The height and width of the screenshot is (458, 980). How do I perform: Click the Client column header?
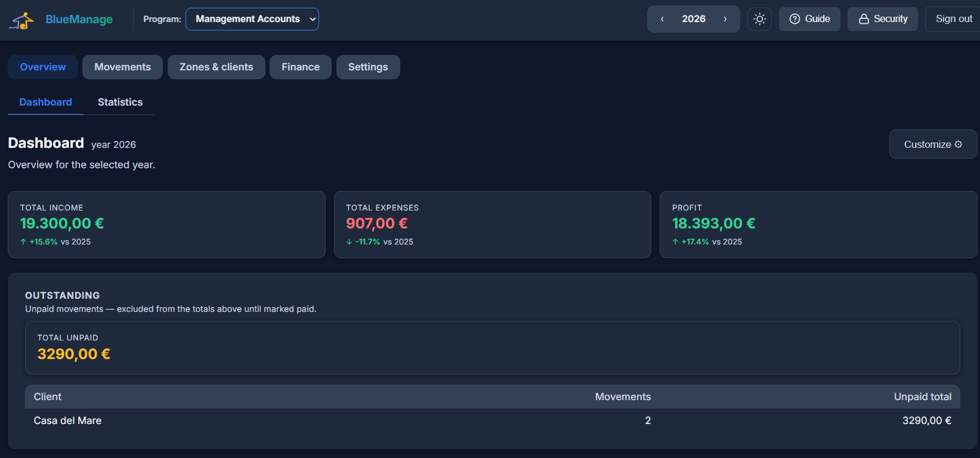pyautogui.click(x=48, y=397)
